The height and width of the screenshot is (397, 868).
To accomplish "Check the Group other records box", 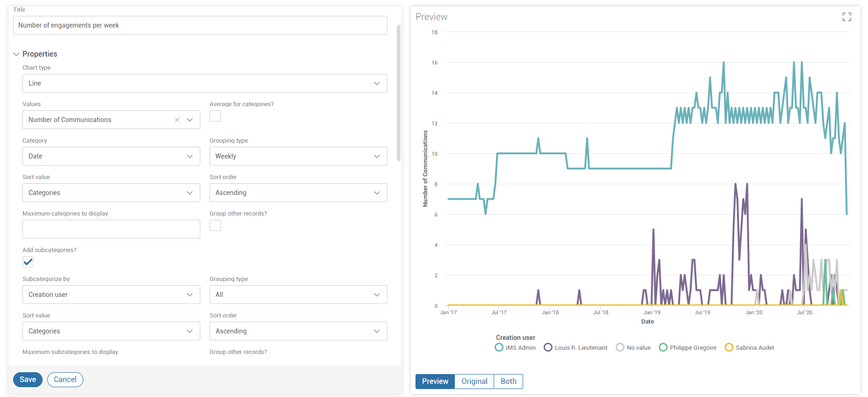I will [x=215, y=225].
